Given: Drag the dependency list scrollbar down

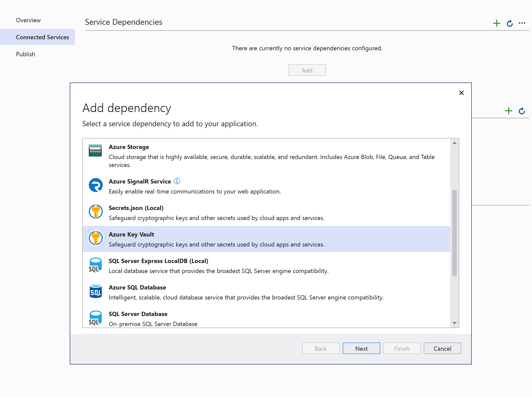Looking at the screenshot, I should [x=455, y=324].
